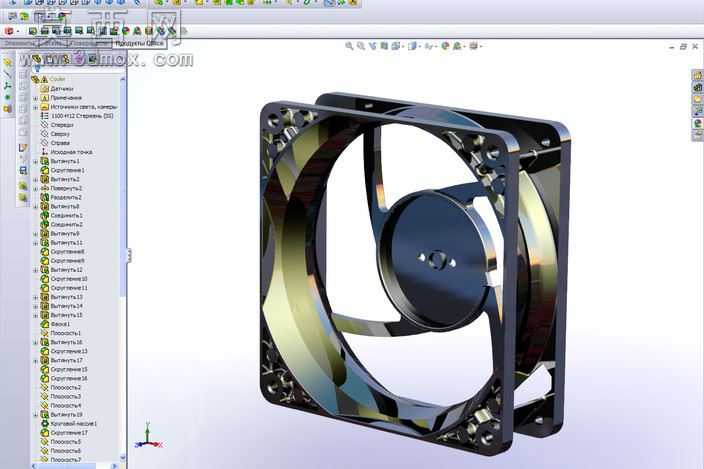Image resolution: width=704 pixels, height=469 pixels.
Task: Expand the Вытянуть19 feature node
Action: [36, 415]
